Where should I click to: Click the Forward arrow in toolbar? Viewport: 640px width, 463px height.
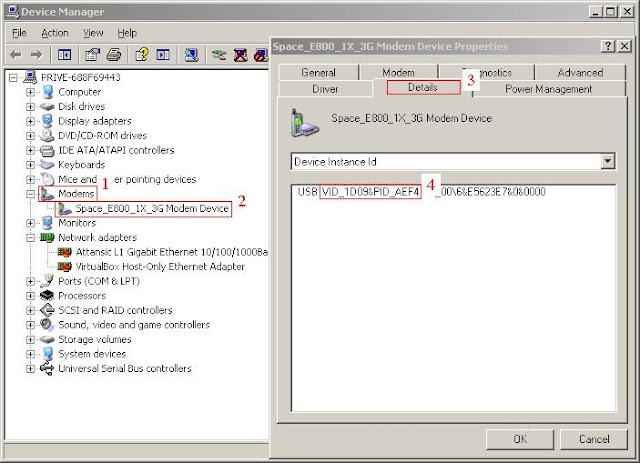(x=36, y=54)
